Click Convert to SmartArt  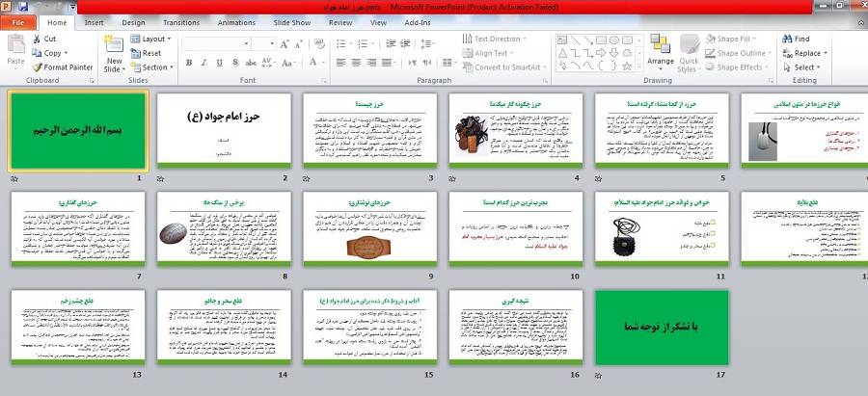pos(503,67)
